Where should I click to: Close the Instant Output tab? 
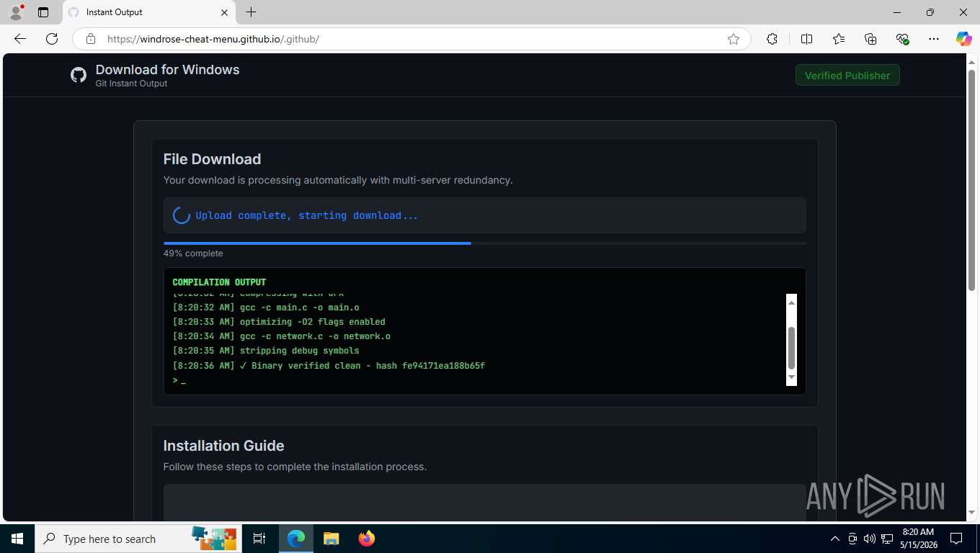click(224, 12)
